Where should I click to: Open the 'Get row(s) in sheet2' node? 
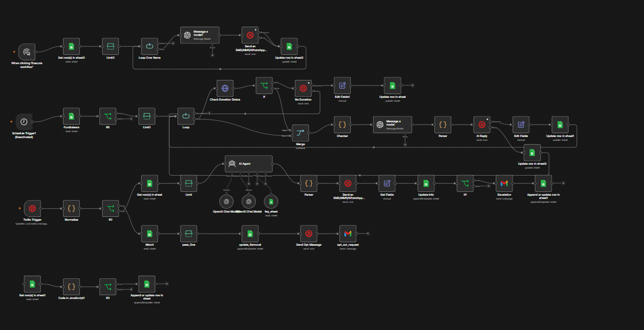71,46
